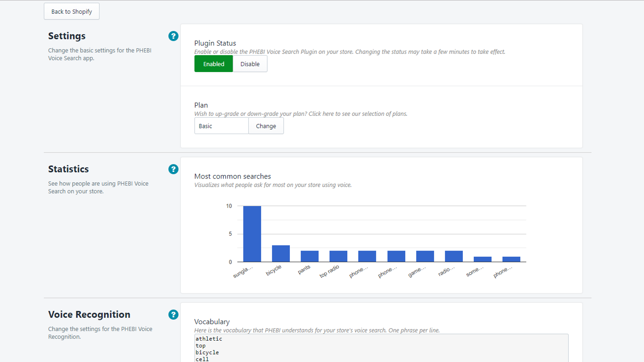The image size is (644, 362).
Task: Change the current plan
Action: tap(266, 126)
